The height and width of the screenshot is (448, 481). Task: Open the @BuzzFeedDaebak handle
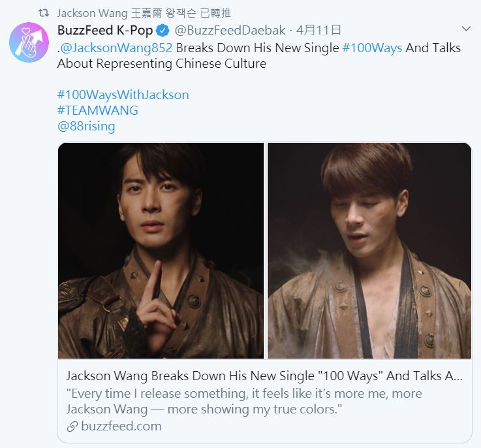point(229,31)
